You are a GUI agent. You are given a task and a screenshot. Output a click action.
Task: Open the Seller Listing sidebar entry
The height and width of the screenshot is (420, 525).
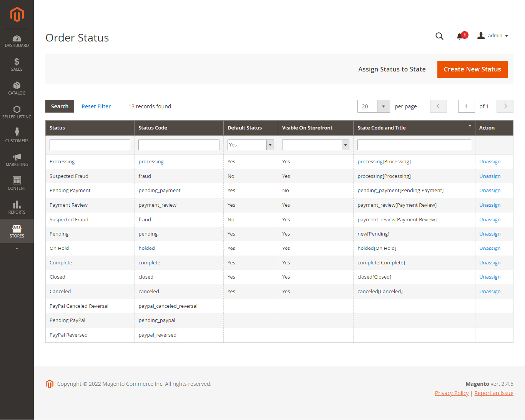(x=17, y=111)
